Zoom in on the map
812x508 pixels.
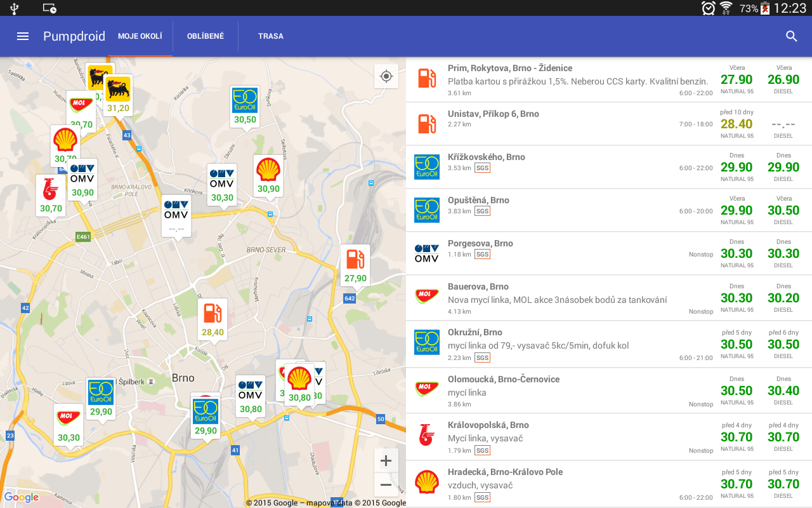pyautogui.click(x=386, y=461)
